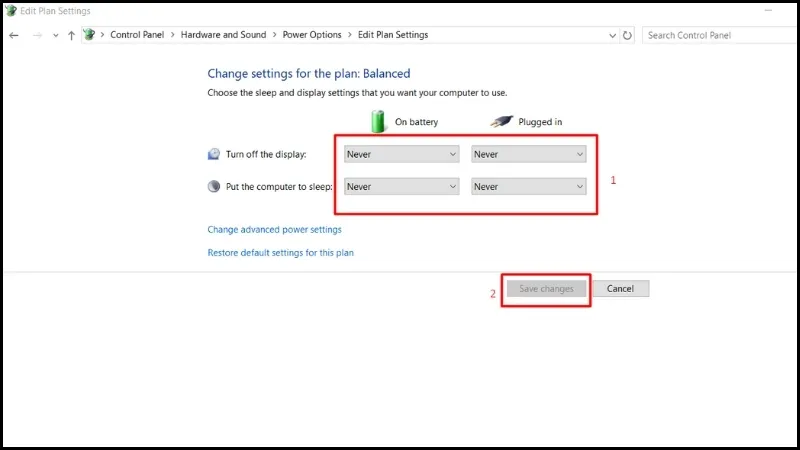Screen dimensions: 800x450
Task: Navigate to Control Panel breadcrumb
Action: click(x=139, y=35)
